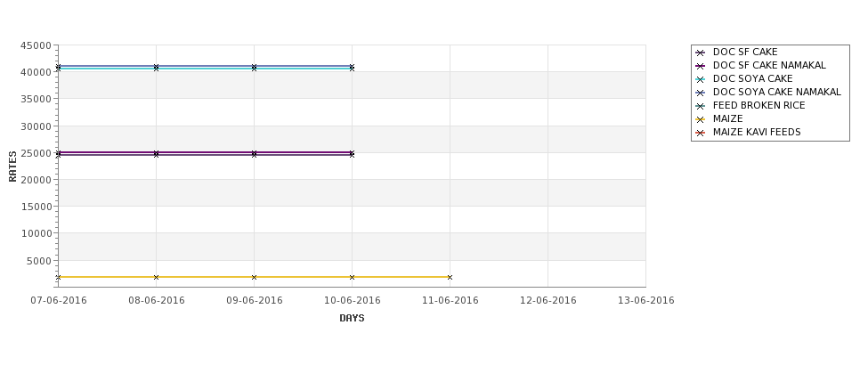The height and width of the screenshot is (382, 868).
Task: Select the MAIZE data point on 09-06-2016
Action: pos(254,277)
